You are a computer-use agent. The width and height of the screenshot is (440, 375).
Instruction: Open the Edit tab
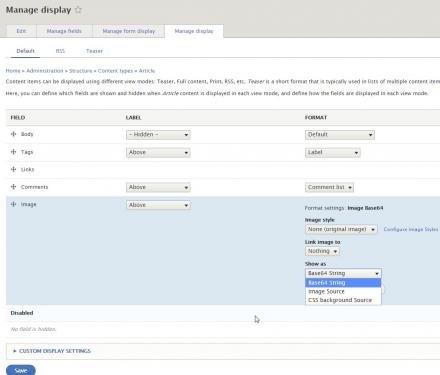[21, 31]
